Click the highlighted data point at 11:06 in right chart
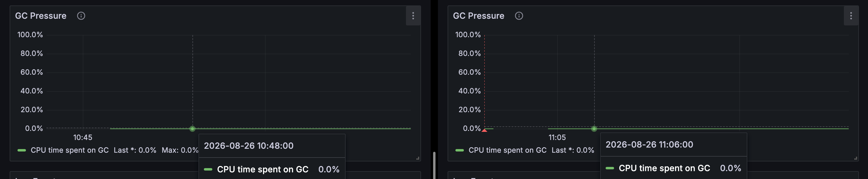Image resolution: width=868 pixels, height=179 pixels. (594, 129)
